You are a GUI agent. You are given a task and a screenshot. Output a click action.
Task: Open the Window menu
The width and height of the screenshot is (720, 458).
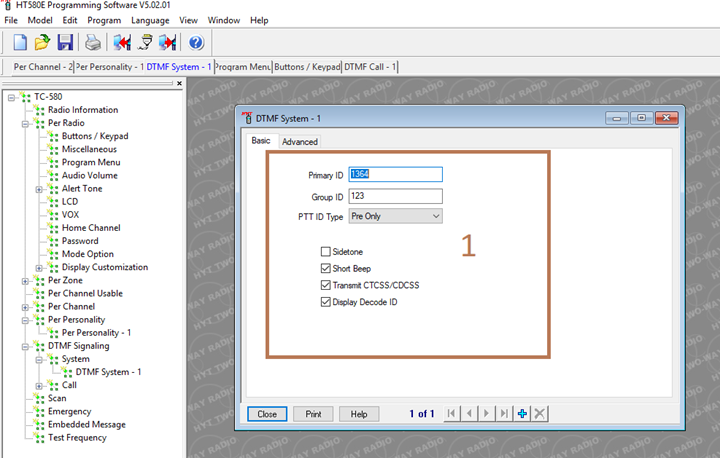tap(224, 20)
